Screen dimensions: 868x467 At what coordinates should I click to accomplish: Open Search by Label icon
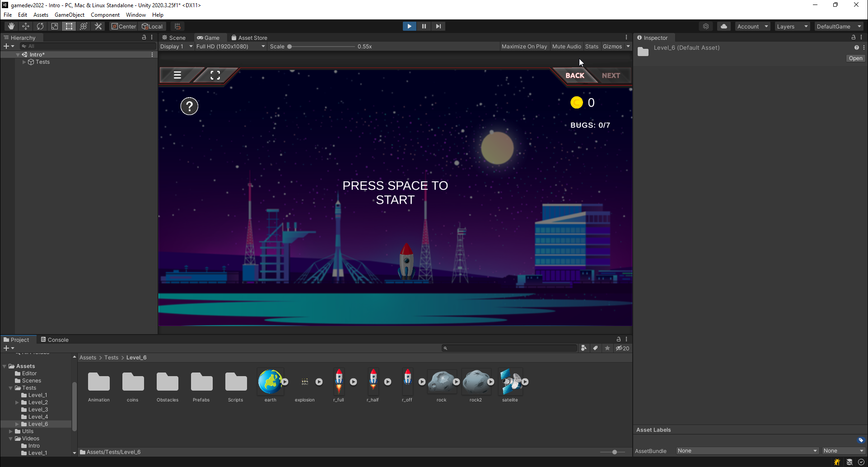[596, 348]
